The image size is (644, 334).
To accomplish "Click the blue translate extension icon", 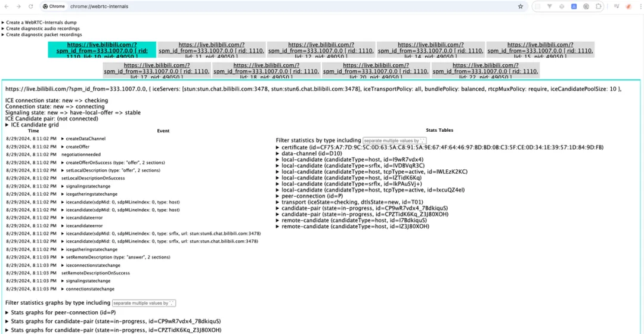I will [x=574, y=7].
